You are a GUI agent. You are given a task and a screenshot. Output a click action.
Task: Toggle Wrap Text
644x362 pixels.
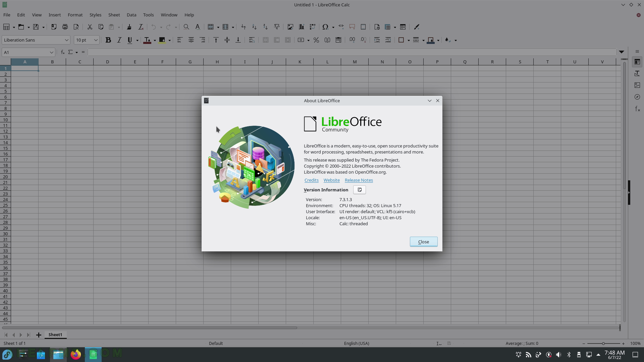[x=252, y=40]
